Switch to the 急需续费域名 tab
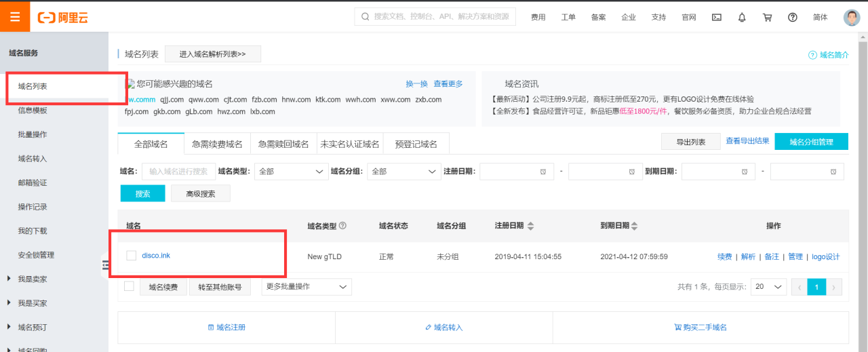Viewport: 868px width, 352px height. [217, 144]
